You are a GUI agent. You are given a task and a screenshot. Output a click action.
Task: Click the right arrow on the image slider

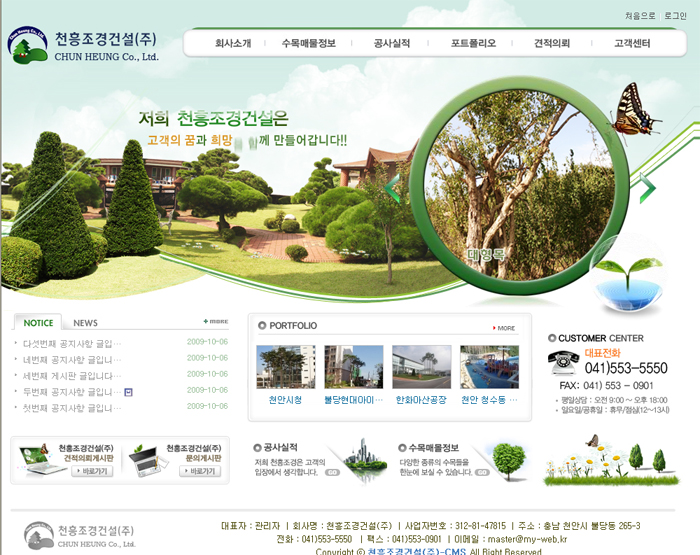coord(647,188)
